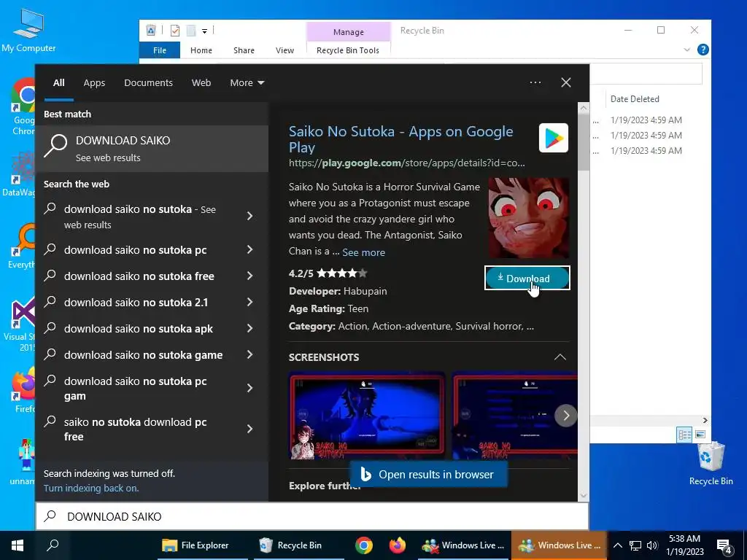Open the Google Play logo icon in preview
This screenshot has height=560, width=747.
pos(553,138)
